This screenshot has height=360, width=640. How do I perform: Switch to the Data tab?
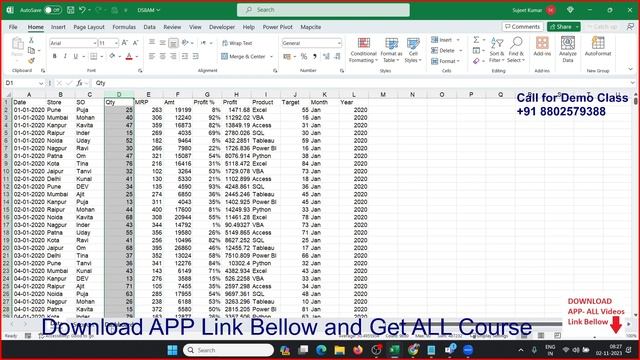pyautogui.click(x=149, y=27)
